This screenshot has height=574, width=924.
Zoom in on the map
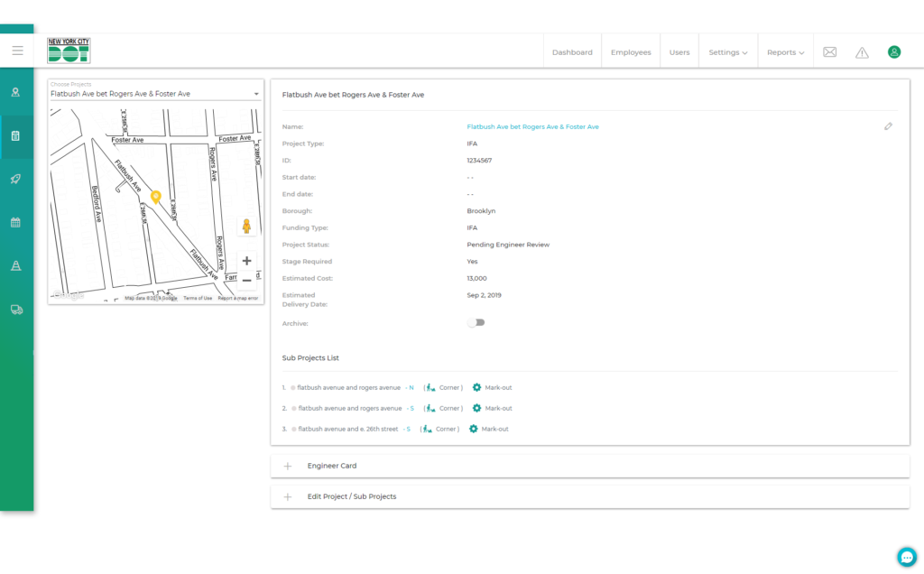click(x=247, y=261)
